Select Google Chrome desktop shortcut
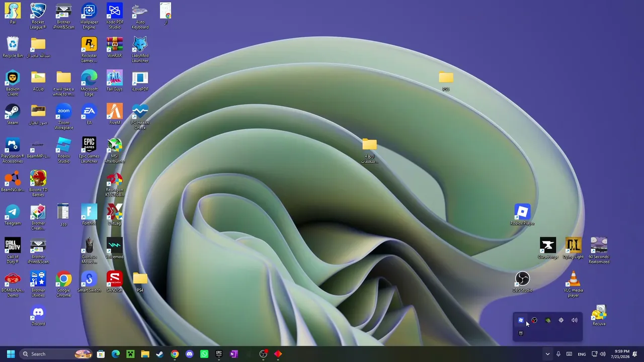Image resolution: width=644 pixels, height=362 pixels. point(63,285)
